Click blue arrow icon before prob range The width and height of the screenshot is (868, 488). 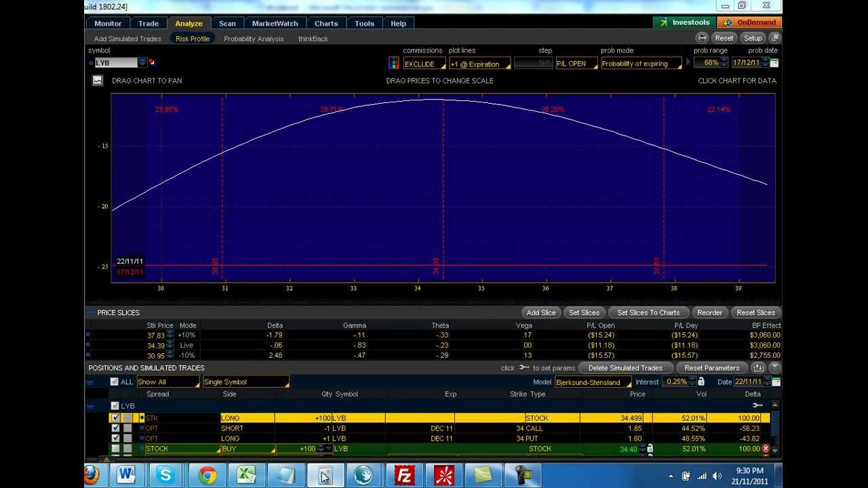point(688,63)
